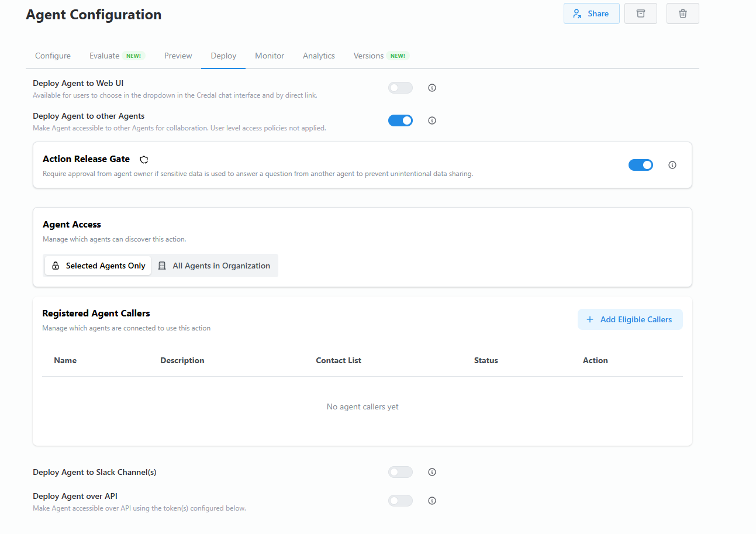Screen dimensions: 756x534
Task: Click the info icon for Action Release Gate
Action: (x=672, y=164)
